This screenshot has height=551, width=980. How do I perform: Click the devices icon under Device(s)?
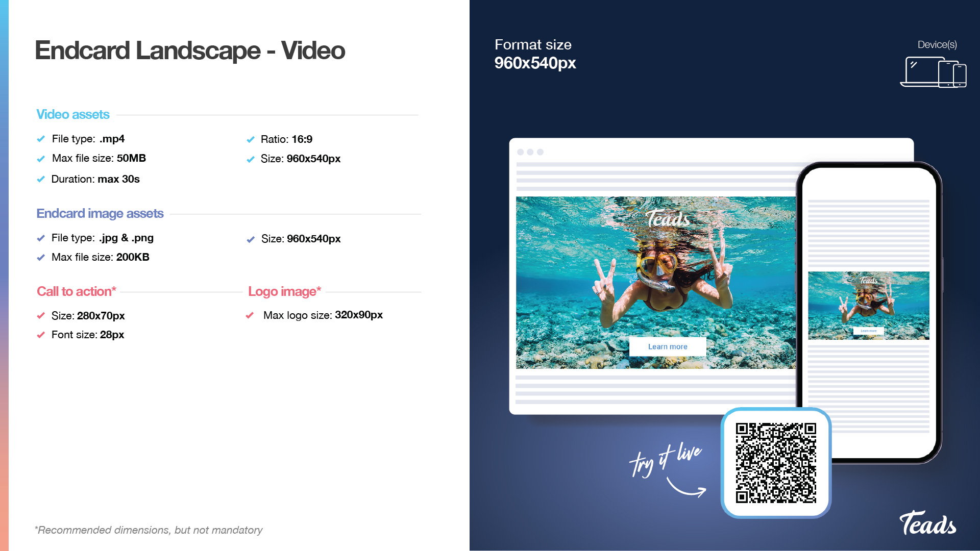pyautogui.click(x=933, y=72)
